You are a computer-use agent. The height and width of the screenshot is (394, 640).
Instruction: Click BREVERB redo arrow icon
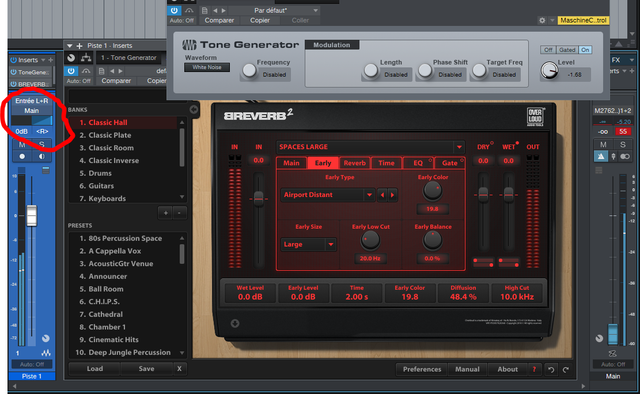[x=566, y=370]
